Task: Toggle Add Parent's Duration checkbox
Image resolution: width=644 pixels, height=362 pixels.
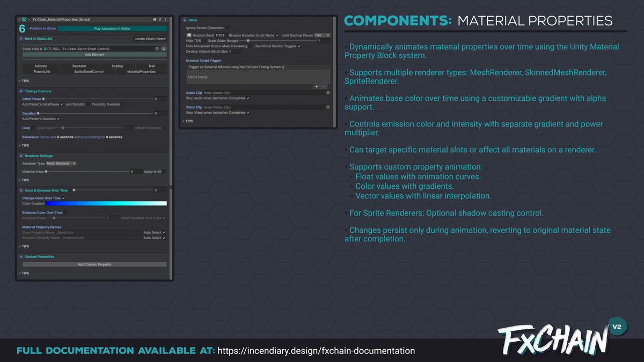Action: (x=58, y=119)
